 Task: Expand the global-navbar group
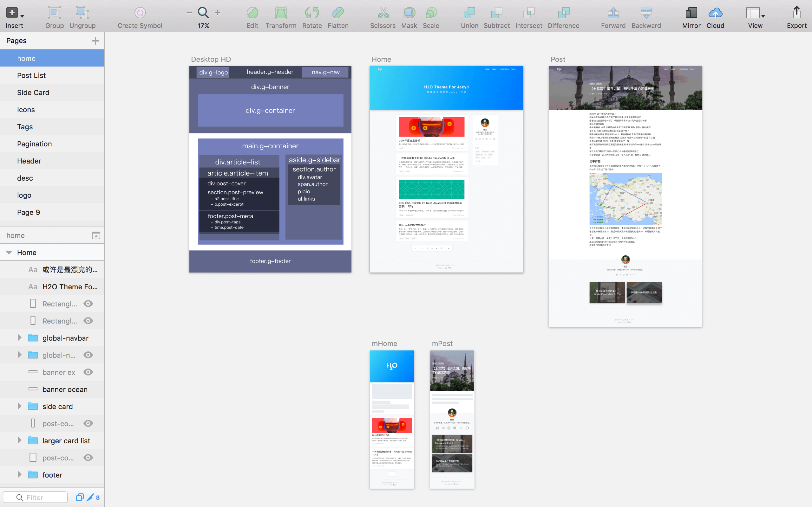(x=19, y=338)
